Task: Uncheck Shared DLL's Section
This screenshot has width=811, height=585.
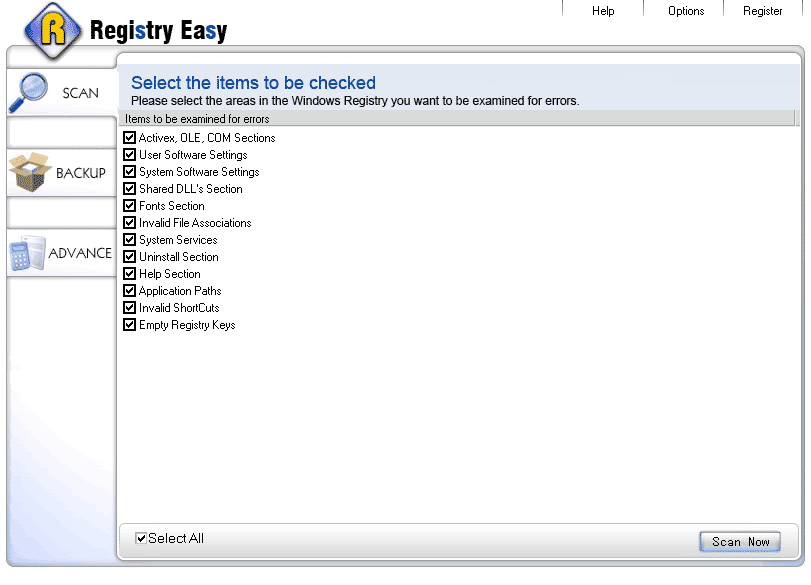Action: click(129, 189)
